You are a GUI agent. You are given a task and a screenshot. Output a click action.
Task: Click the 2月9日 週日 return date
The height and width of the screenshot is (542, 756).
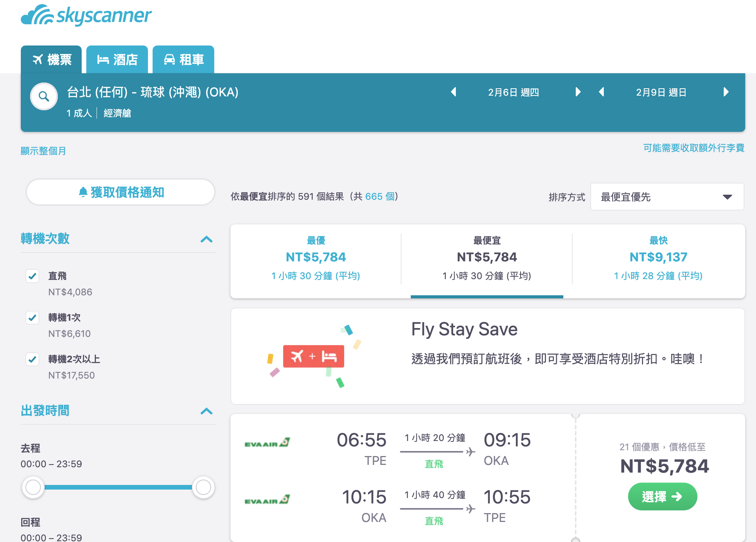tap(661, 93)
